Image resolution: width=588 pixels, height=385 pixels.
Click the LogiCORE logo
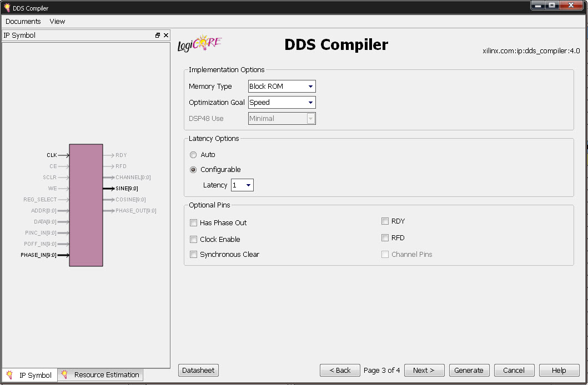(x=199, y=45)
